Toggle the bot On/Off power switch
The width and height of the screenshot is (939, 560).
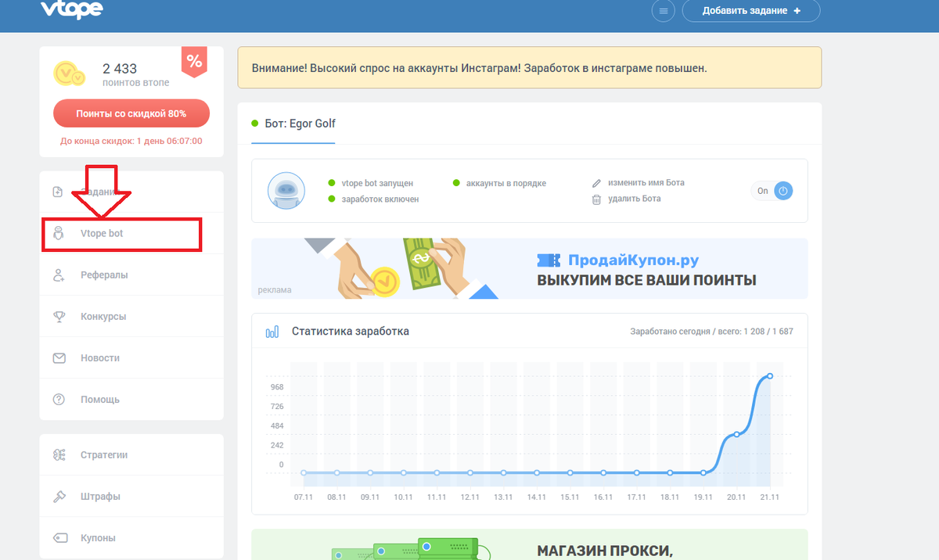click(772, 191)
